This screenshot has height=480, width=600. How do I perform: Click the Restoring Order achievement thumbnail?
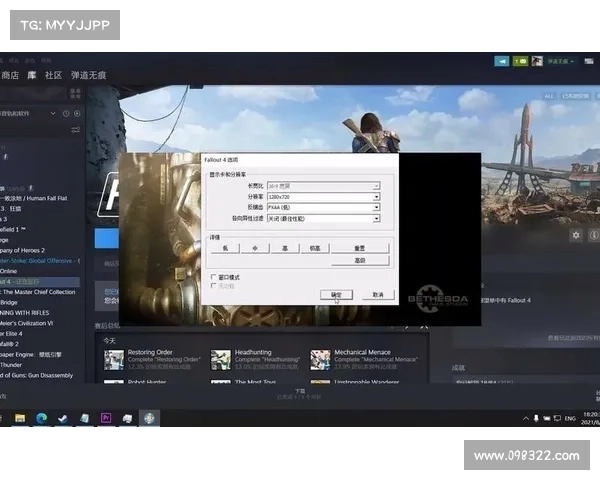pos(114,359)
